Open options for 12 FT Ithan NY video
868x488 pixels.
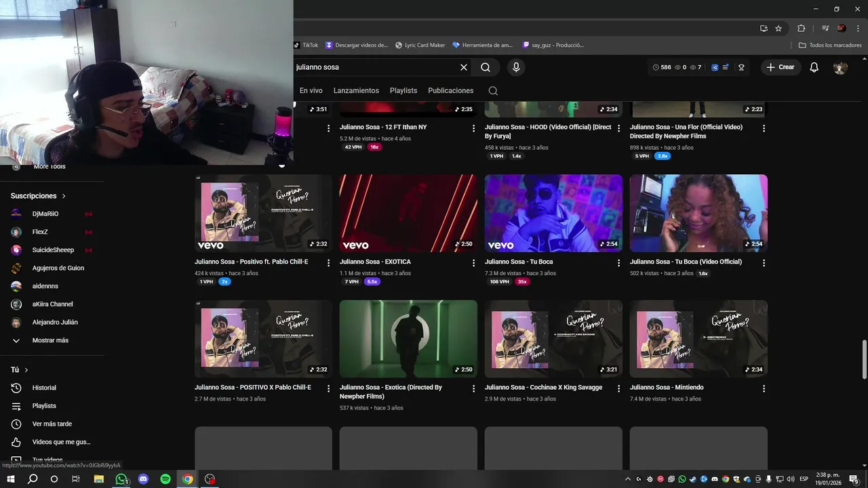click(x=474, y=129)
